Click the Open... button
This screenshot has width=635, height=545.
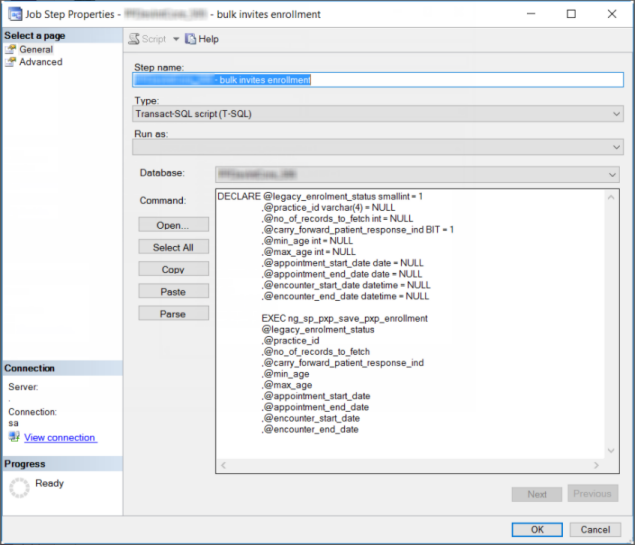(173, 225)
